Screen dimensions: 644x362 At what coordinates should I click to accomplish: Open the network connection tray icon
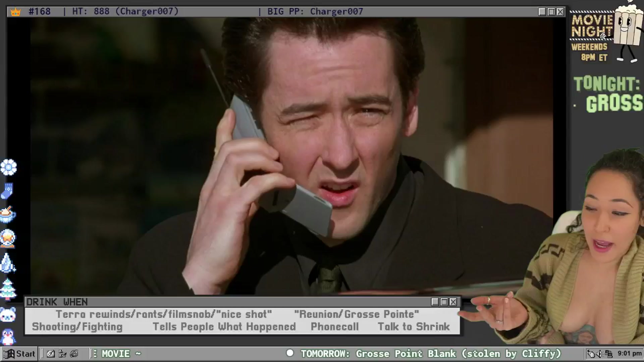coord(609,354)
